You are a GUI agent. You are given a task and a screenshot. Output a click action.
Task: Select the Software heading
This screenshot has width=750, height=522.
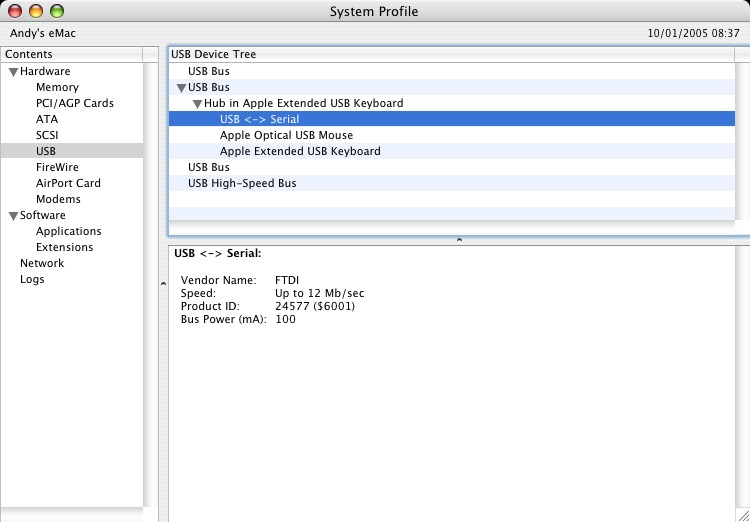coord(43,215)
